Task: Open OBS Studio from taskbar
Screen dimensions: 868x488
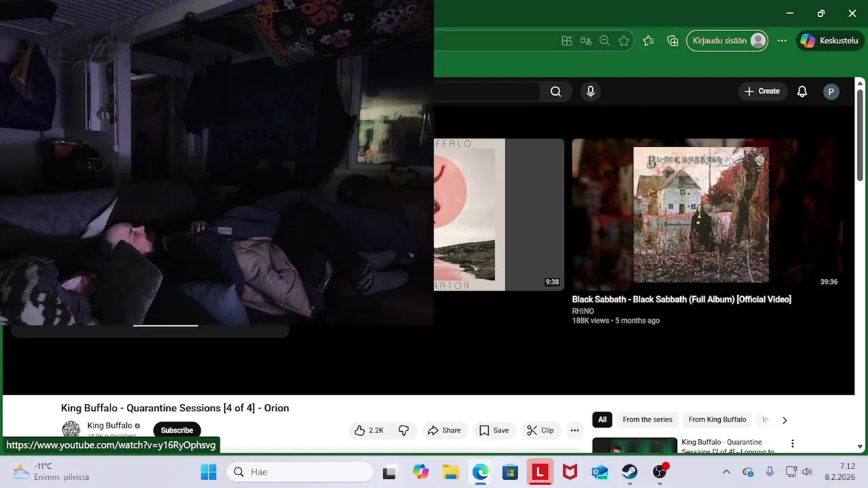Action: pos(660,472)
